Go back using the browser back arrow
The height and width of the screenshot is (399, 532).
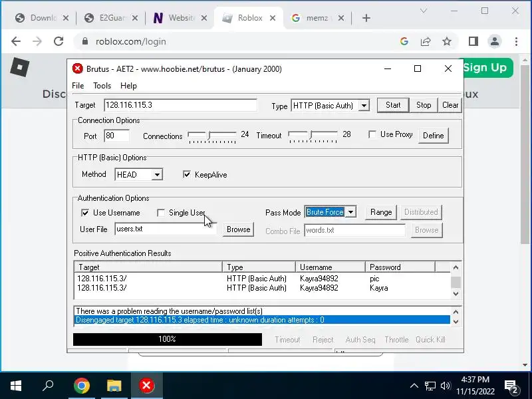(16, 41)
